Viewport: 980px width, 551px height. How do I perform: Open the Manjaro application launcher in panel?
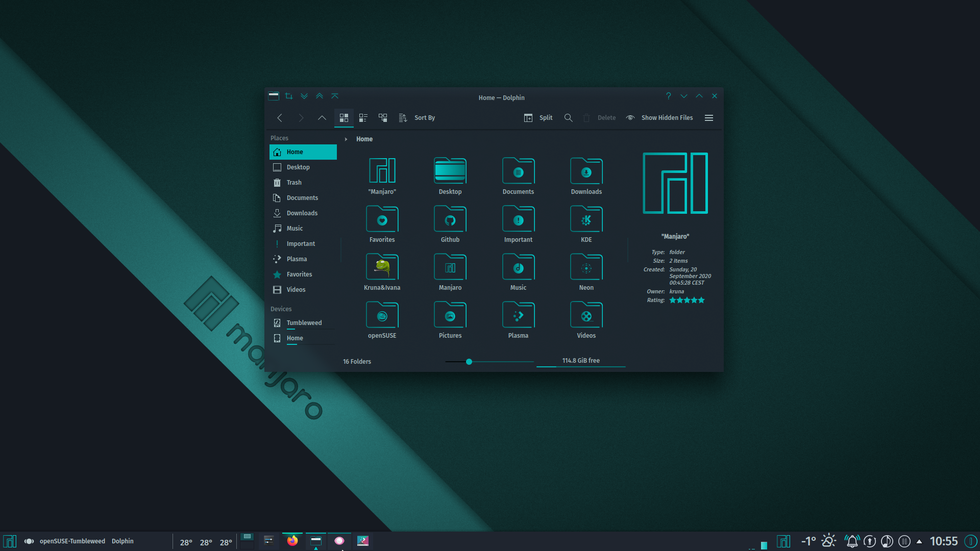10,541
